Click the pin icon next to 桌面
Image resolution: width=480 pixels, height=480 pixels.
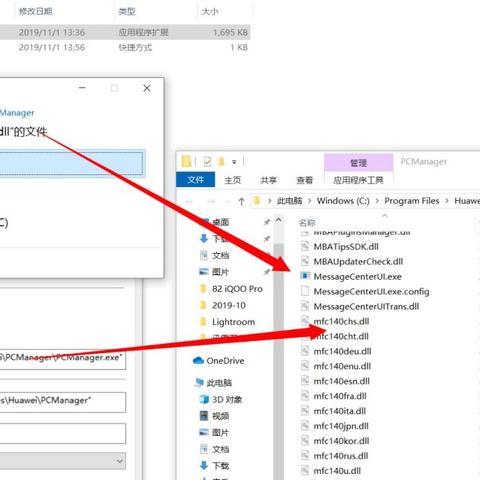pyautogui.click(x=267, y=222)
